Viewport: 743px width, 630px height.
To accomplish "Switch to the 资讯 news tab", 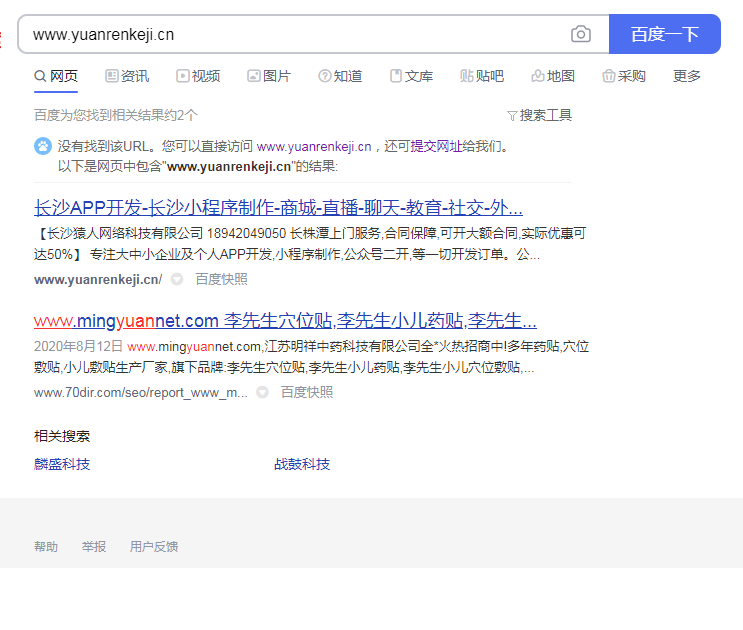I will [126, 76].
